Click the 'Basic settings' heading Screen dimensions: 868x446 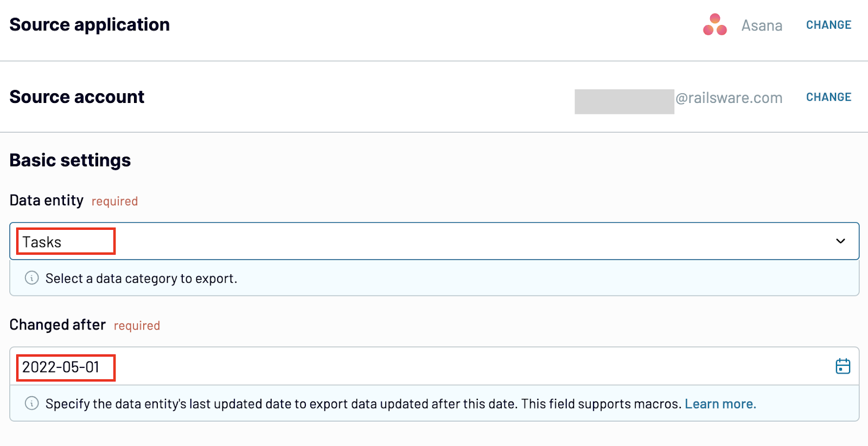pos(70,160)
